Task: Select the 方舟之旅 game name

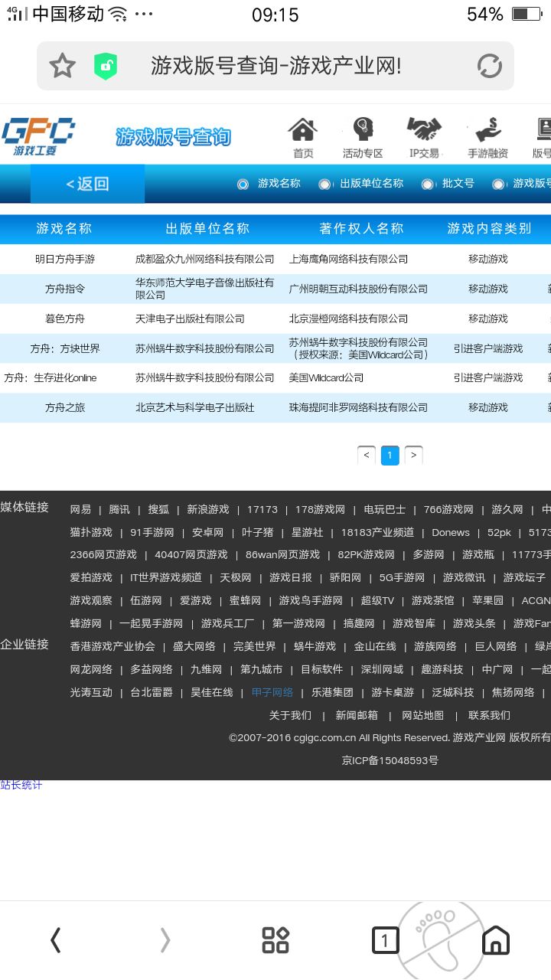Action: (65, 407)
